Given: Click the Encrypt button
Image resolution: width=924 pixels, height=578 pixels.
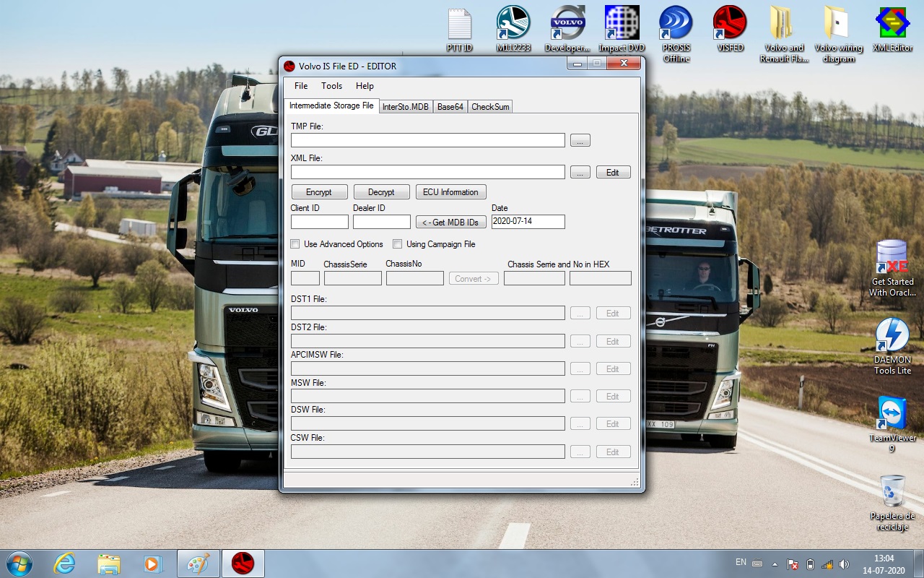Looking at the screenshot, I should [319, 192].
